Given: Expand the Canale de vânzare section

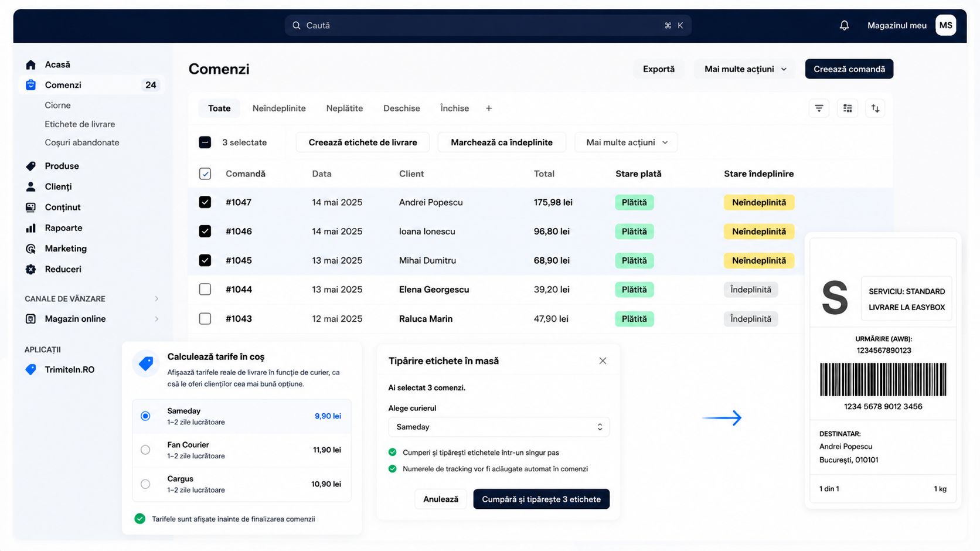Looking at the screenshot, I should tap(156, 299).
